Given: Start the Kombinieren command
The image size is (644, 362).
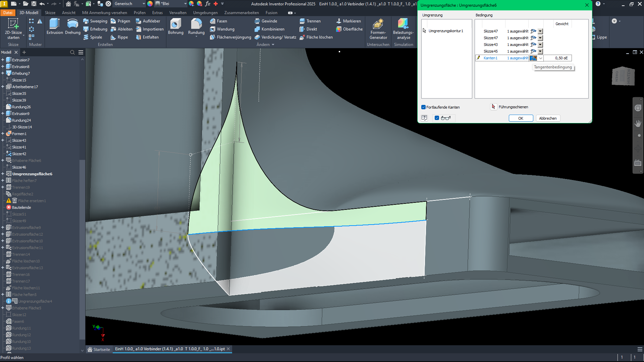Looking at the screenshot, I should [x=269, y=29].
